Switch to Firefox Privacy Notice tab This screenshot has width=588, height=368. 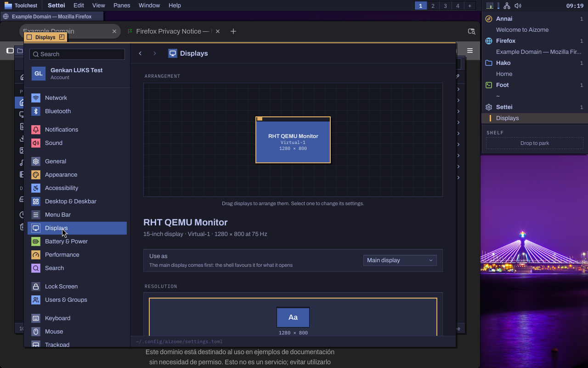(173, 31)
